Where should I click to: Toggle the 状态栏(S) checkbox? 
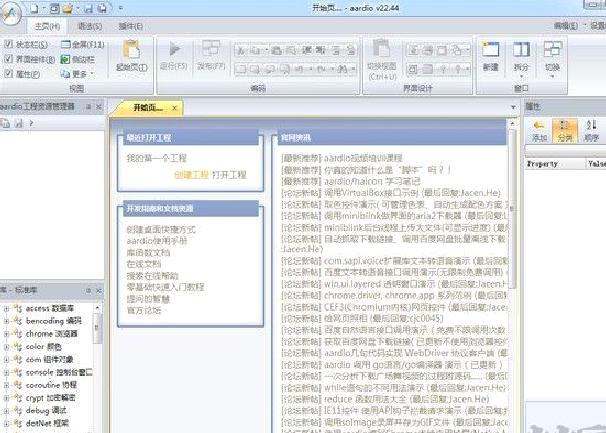click(9, 44)
